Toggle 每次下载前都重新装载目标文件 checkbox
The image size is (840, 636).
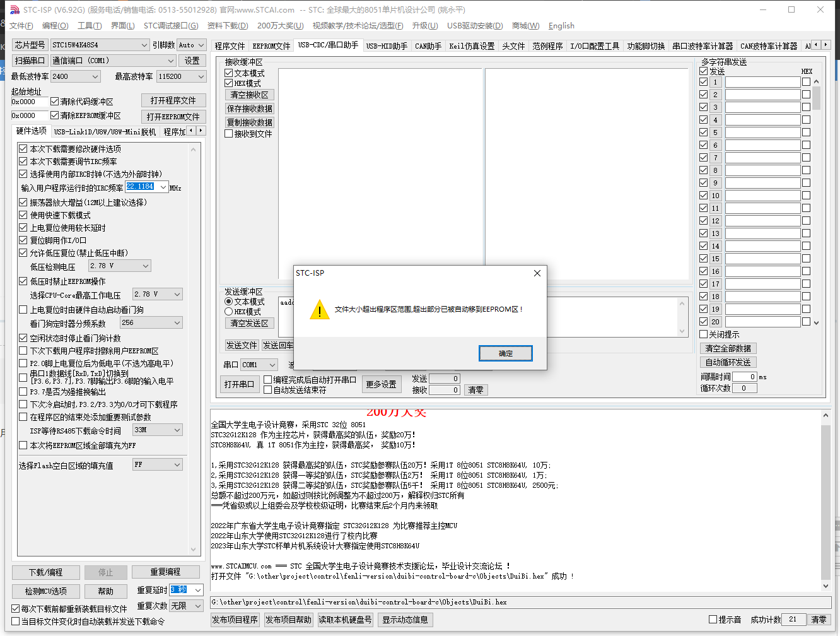[x=16, y=609]
